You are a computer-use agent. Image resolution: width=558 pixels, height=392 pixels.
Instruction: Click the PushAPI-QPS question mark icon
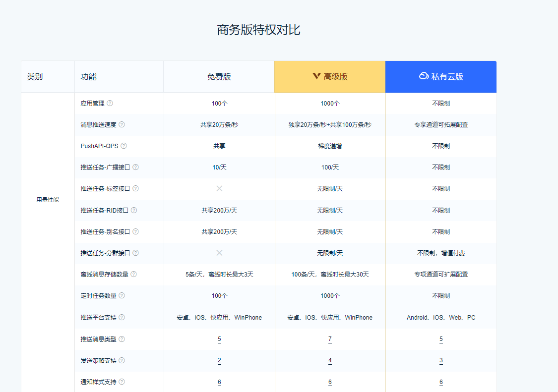point(124,146)
